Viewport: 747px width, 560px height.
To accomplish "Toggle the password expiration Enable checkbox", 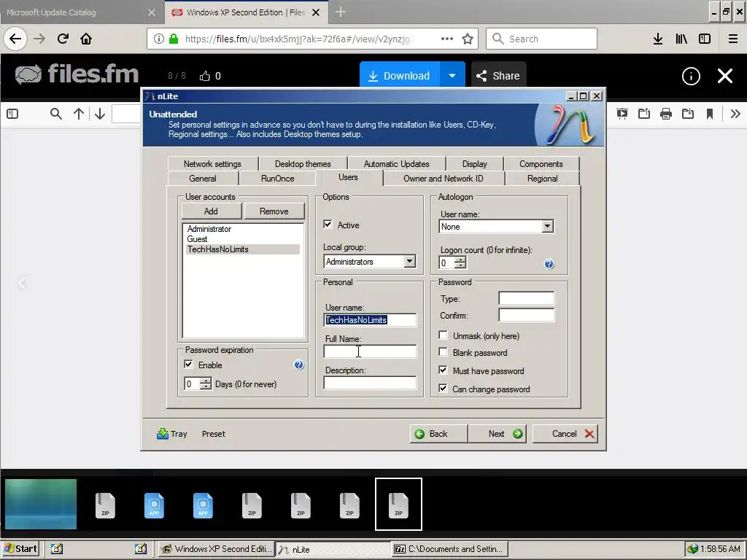I will pos(189,365).
